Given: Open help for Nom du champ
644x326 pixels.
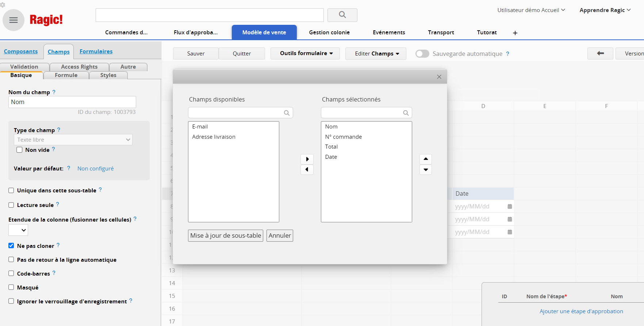Looking at the screenshot, I should [54, 92].
